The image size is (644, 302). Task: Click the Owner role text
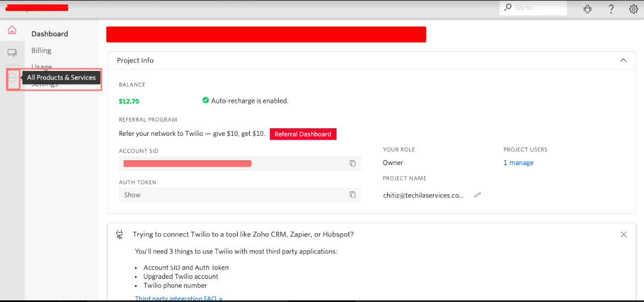393,163
